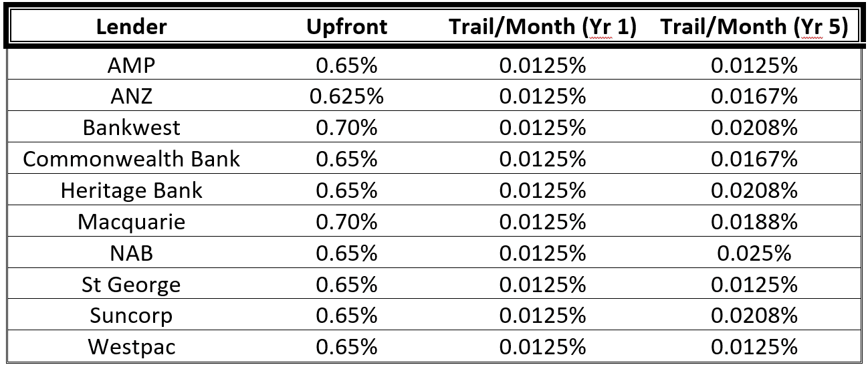Click the Westpac lender cell
868x365 pixels.
(131, 348)
